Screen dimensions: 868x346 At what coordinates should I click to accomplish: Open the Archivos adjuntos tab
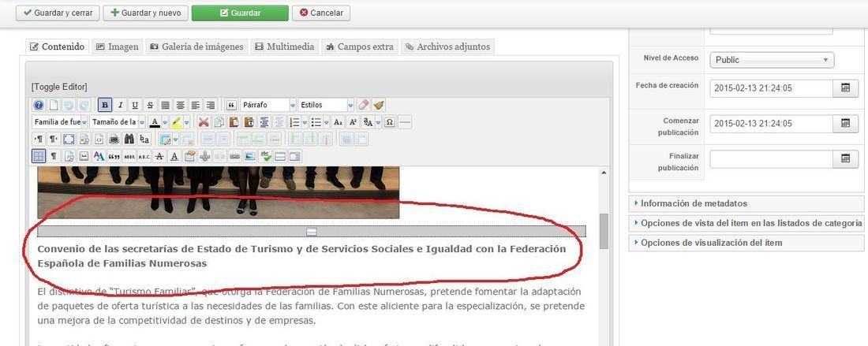tap(447, 47)
